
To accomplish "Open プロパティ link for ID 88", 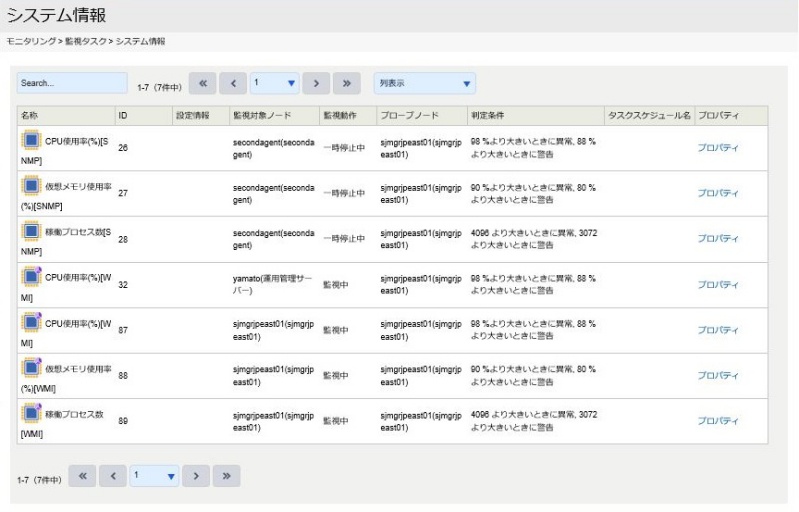I will pos(717,375).
